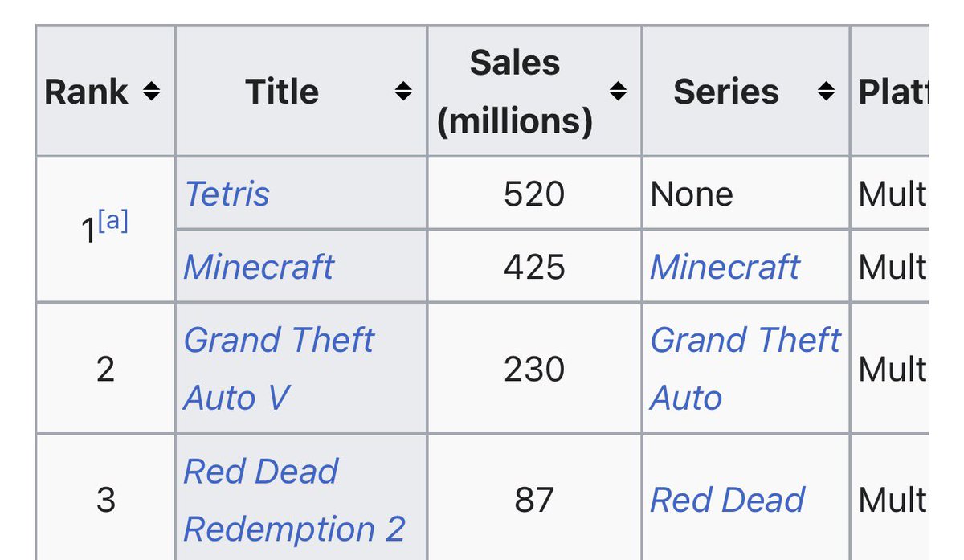
Task: Sort table by Rank arrows icon
Action: (x=151, y=92)
